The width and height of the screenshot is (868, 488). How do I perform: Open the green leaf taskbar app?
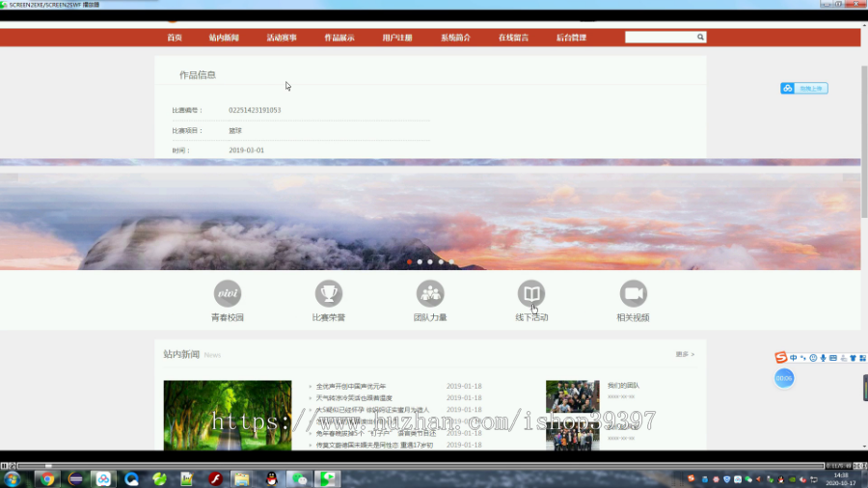[159, 478]
